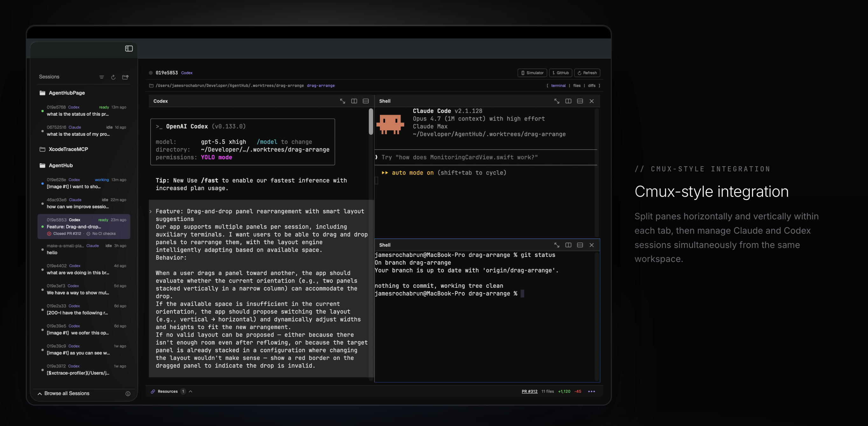Collapse the AgentHubPage folder
Screen dimensions: 868x426
click(62, 93)
